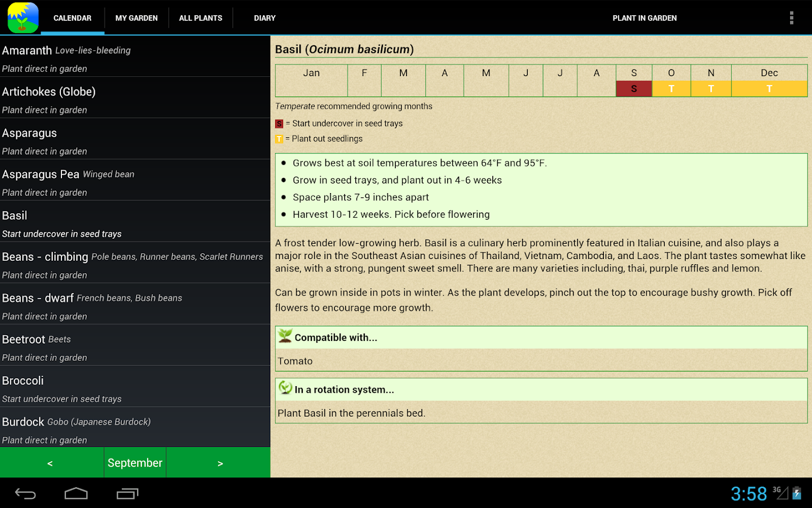Click the yellow November transplant cell

click(x=711, y=89)
